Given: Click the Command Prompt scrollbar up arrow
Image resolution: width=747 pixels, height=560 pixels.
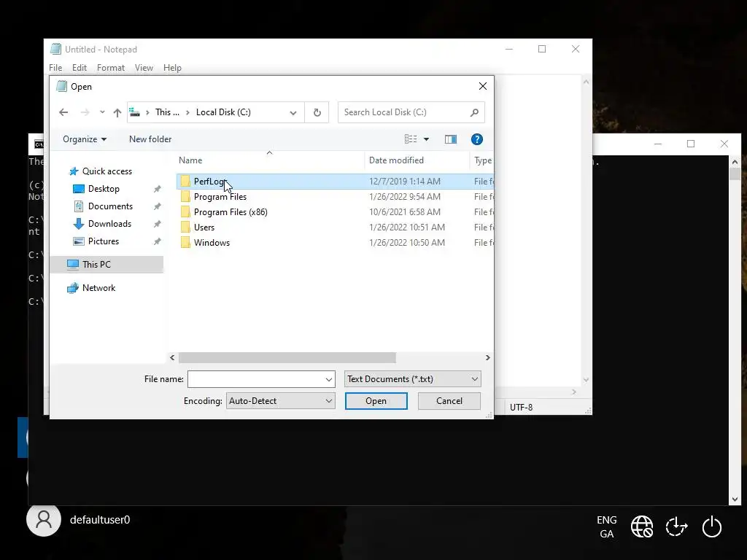Looking at the screenshot, I should pyautogui.click(x=735, y=162).
